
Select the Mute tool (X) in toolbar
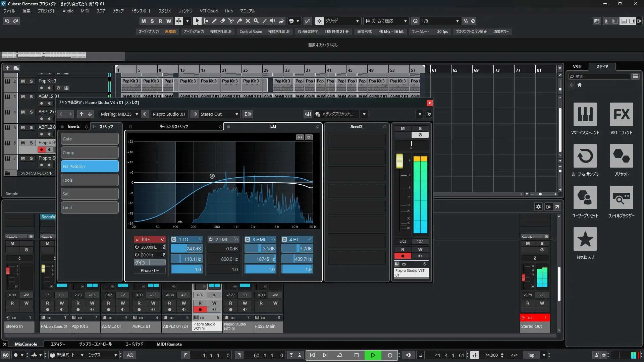click(x=248, y=21)
